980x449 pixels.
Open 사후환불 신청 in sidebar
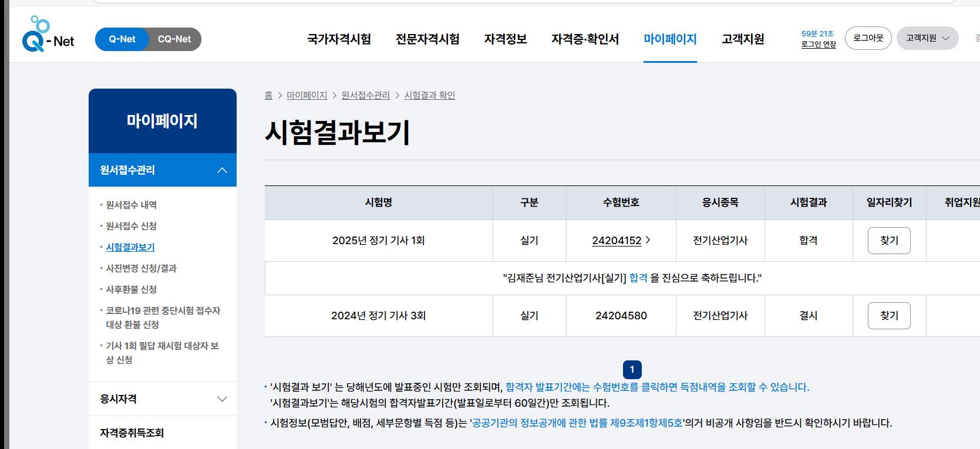[131, 289]
